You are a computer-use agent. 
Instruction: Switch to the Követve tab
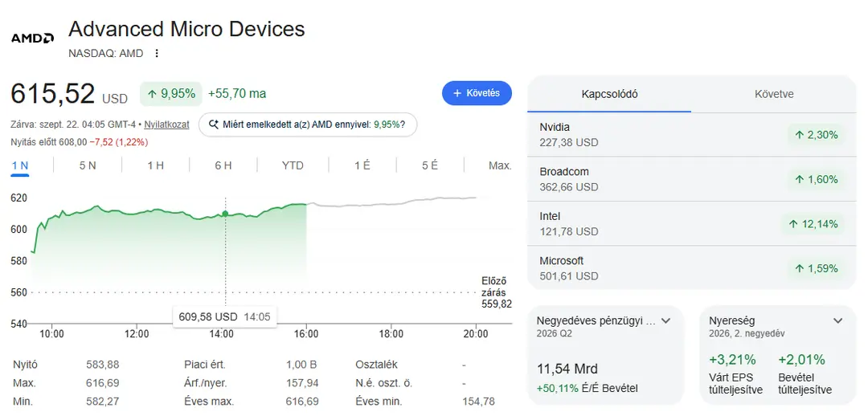(774, 94)
